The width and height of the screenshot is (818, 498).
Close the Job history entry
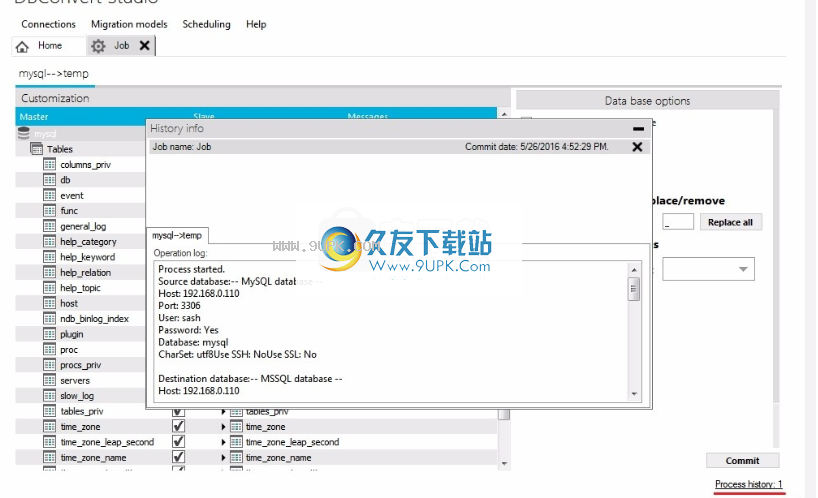click(x=637, y=147)
